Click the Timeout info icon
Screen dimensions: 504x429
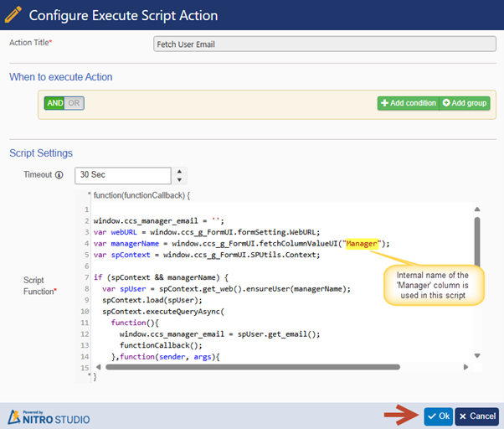click(59, 175)
